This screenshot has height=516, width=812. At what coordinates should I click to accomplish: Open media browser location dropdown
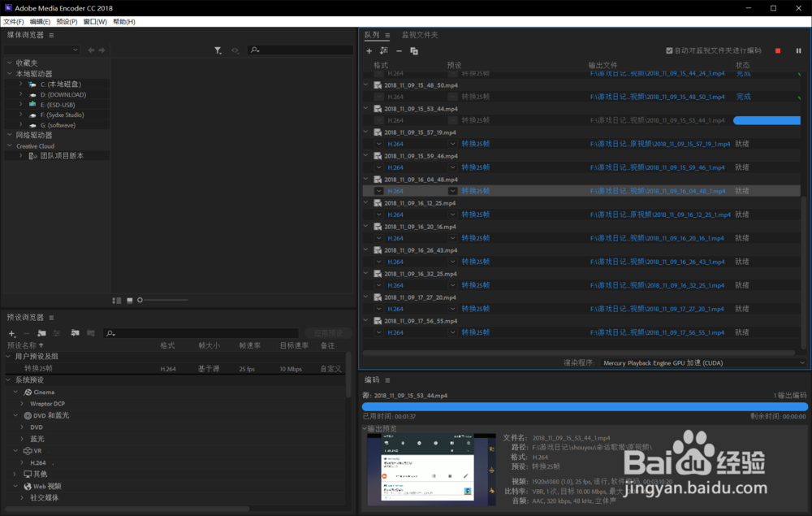click(41, 50)
